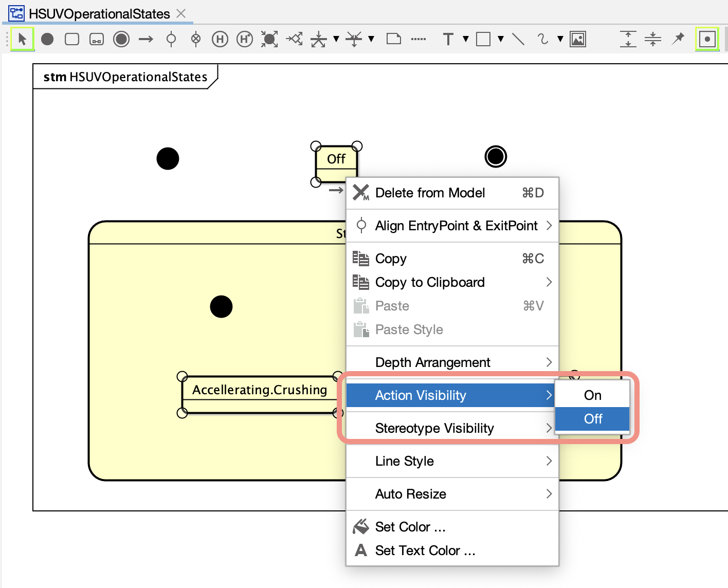This screenshot has width=728, height=588.
Task: Select the image insert tool
Action: click(x=578, y=39)
